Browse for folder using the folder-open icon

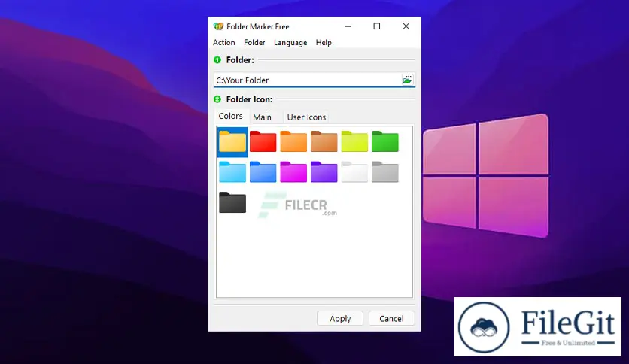coord(407,80)
